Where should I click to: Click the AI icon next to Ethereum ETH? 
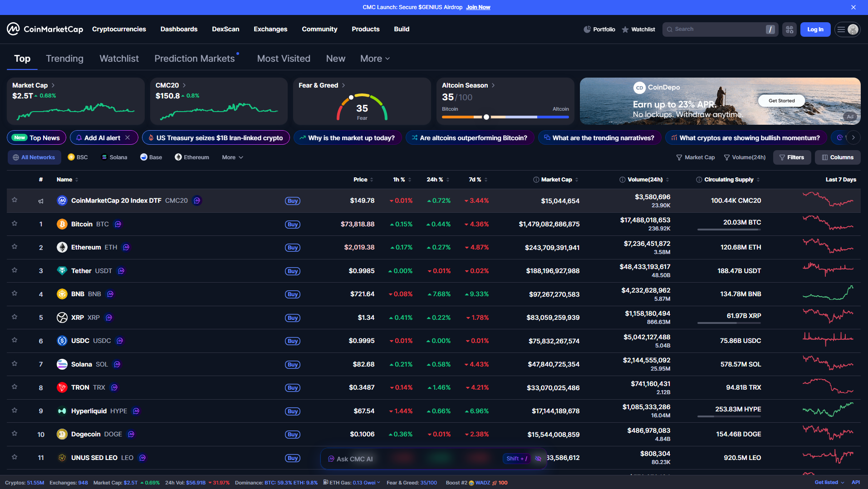tap(126, 247)
